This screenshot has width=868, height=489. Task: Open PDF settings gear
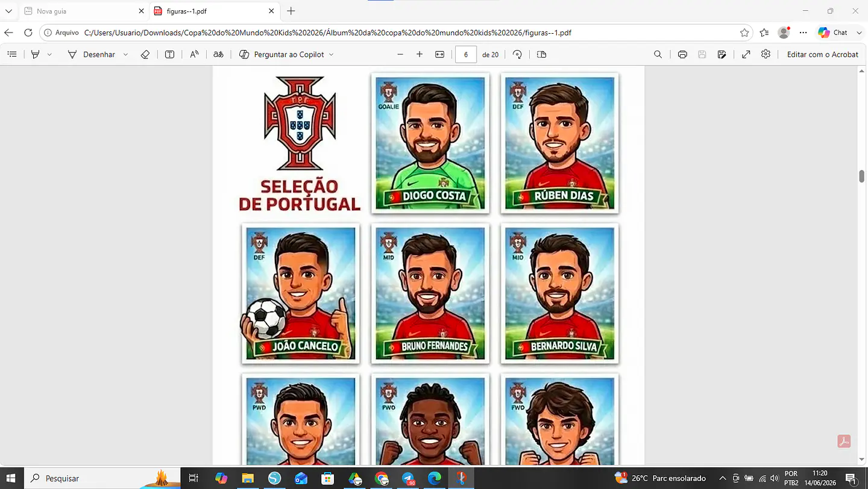[x=766, y=54]
